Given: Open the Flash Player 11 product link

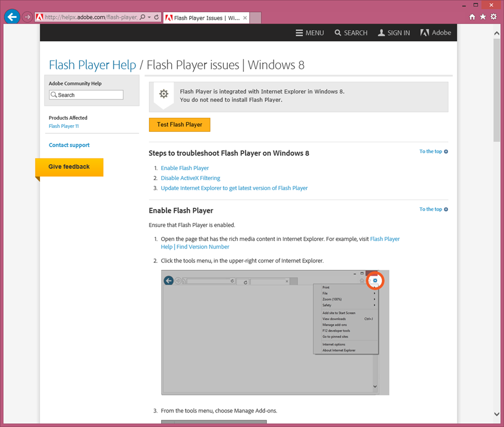Looking at the screenshot, I should tap(64, 126).
